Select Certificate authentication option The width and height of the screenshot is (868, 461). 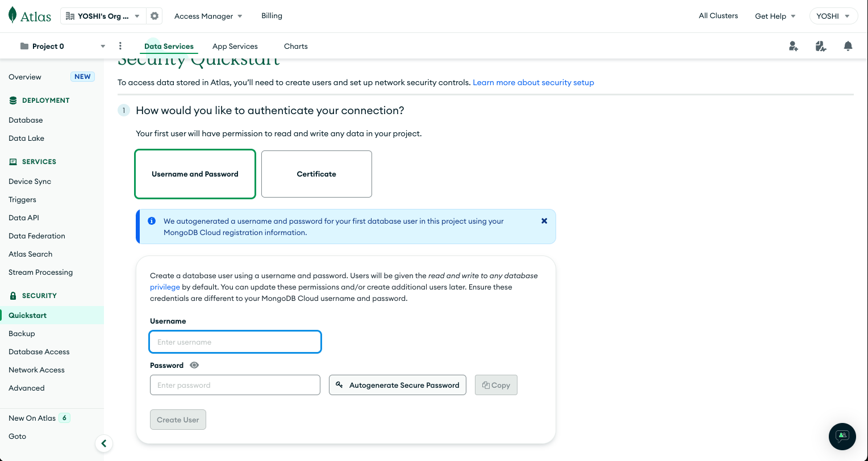click(316, 174)
